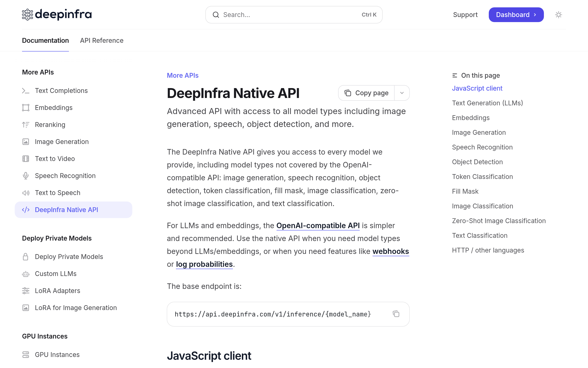Jump to Fill Mask section
The image size is (588, 368).
[x=465, y=191]
